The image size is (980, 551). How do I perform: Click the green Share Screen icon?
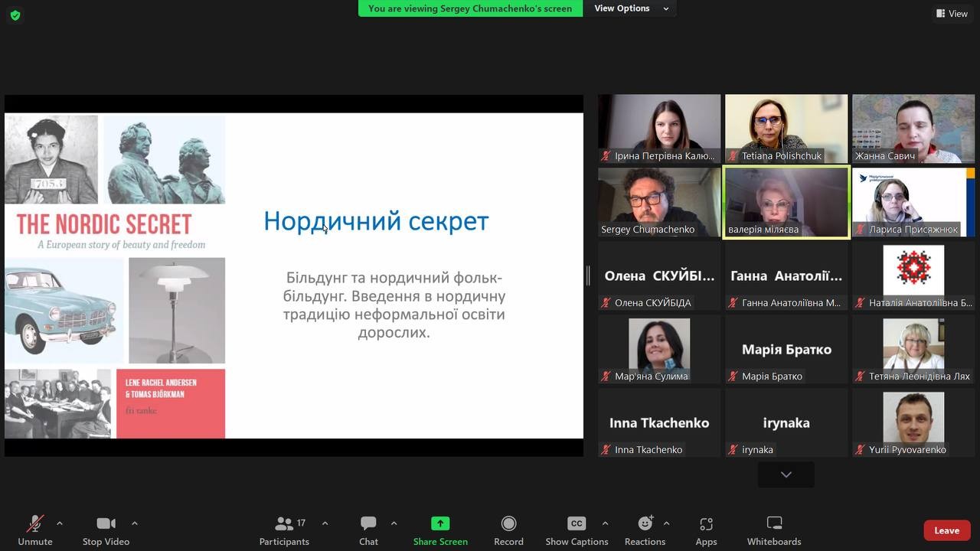(440, 523)
